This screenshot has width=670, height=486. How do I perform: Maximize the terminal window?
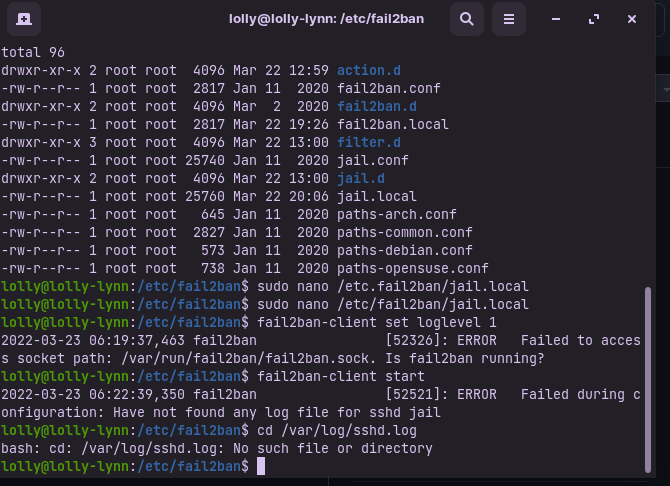594,19
